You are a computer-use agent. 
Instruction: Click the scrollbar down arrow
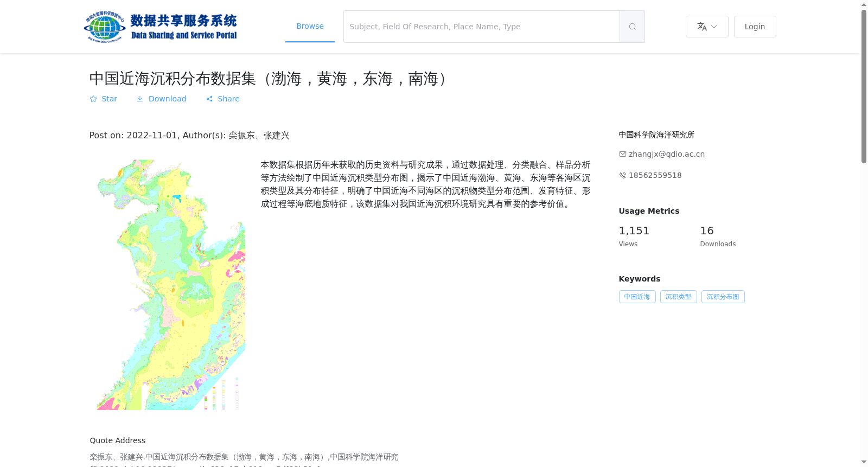pyautogui.click(x=864, y=462)
